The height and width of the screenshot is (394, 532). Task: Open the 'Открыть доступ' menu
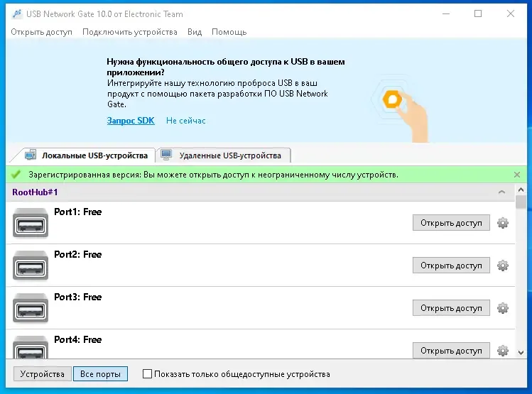pos(41,32)
